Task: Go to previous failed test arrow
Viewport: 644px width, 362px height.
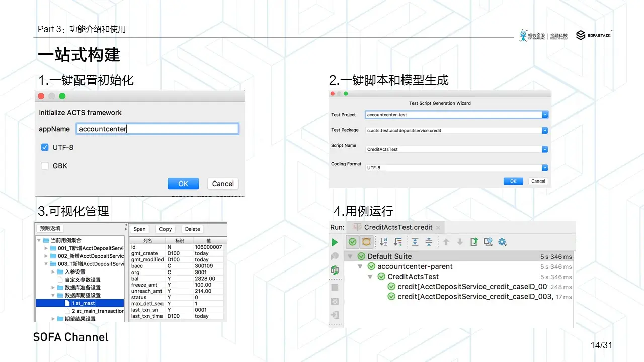Action: point(446,242)
